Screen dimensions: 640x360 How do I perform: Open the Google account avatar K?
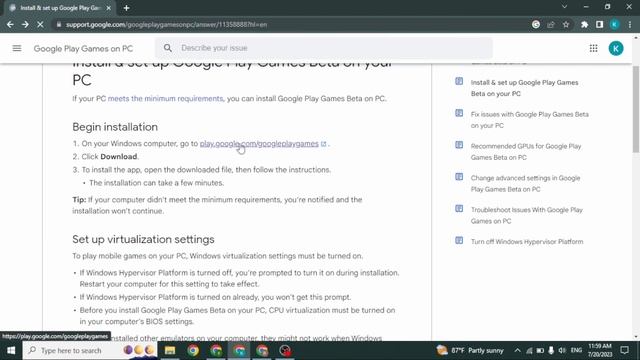tap(616, 48)
